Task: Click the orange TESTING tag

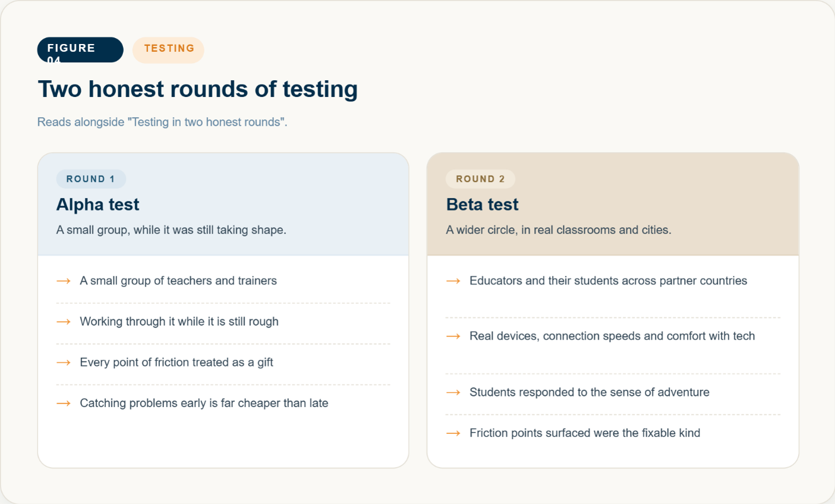Action: click(169, 50)
